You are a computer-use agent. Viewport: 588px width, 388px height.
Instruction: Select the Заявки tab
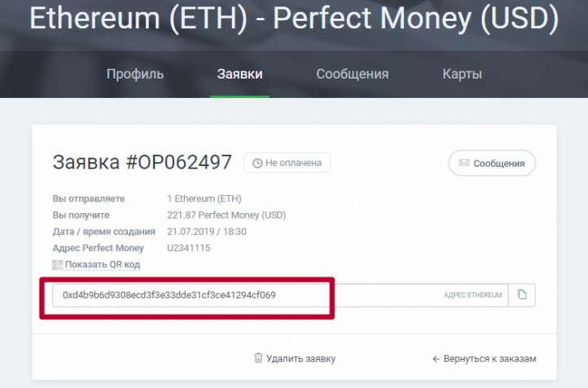(239, 74)
